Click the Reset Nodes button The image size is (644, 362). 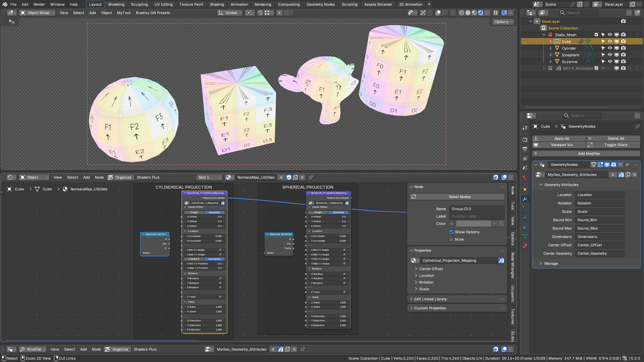click(457, 197)
